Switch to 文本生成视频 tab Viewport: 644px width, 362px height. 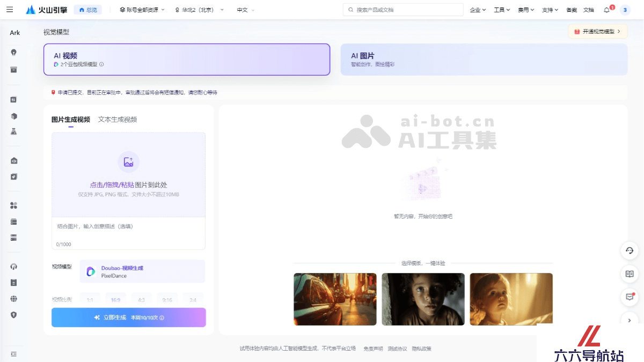pos(118,120)
